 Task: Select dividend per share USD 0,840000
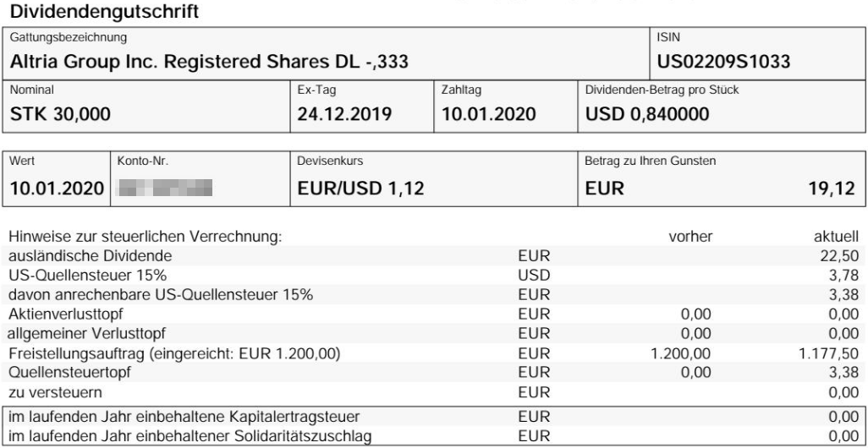point(647,114)
